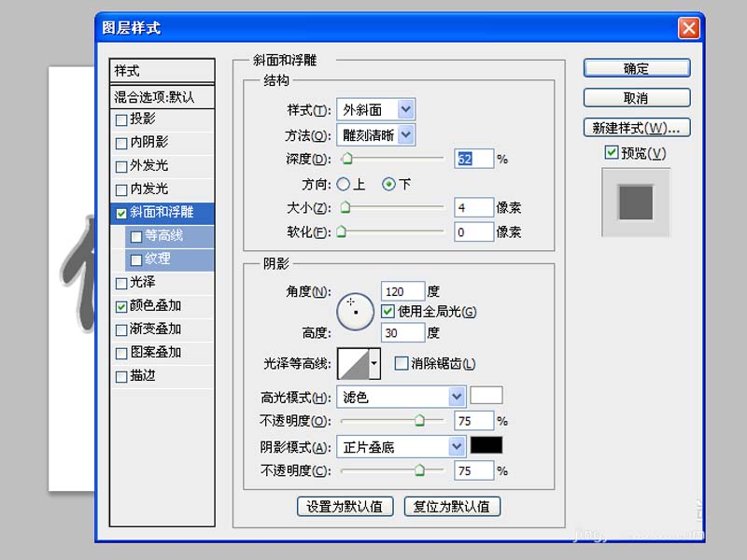Enable the 内发光 checkbox
747x560 pixels.
coord(121,189)
